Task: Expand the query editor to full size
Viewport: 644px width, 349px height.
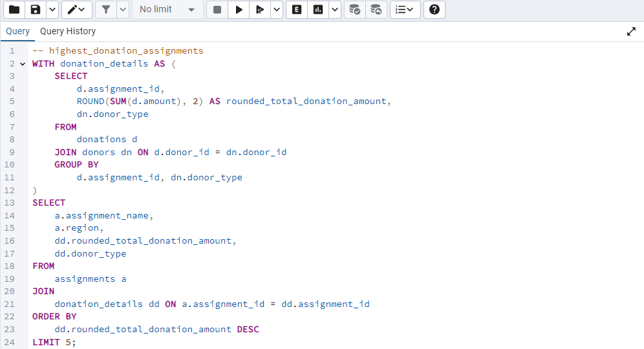Action: 631,32
